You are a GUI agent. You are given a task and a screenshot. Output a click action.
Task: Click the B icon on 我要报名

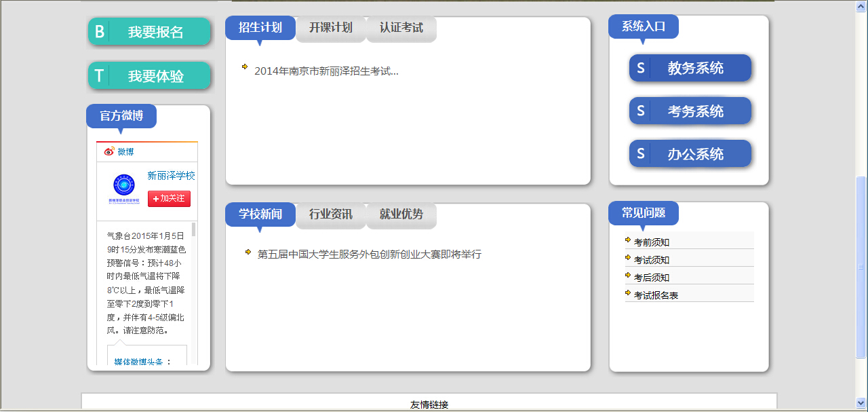point(99,32)
